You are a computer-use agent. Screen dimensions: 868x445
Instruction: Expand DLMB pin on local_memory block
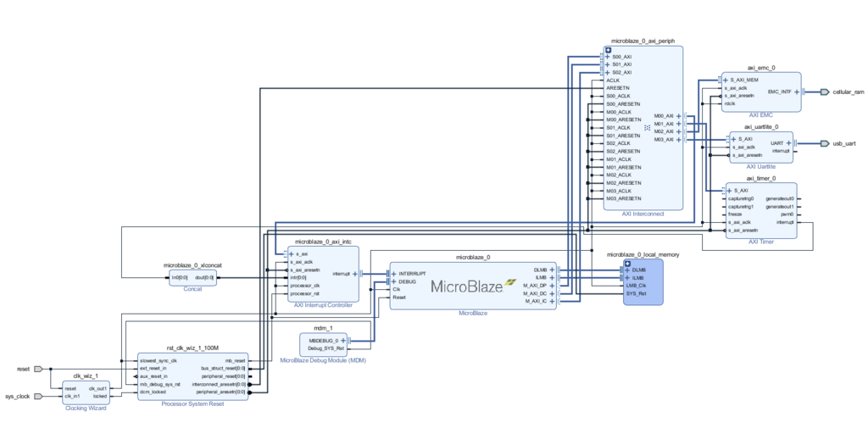628,270
